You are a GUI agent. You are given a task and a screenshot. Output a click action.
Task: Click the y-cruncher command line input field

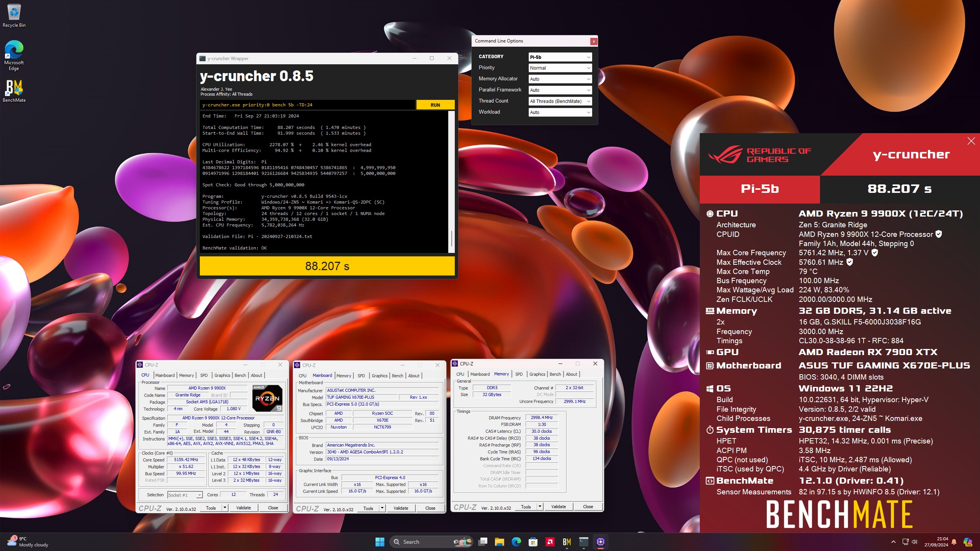[x=307, y=105]
